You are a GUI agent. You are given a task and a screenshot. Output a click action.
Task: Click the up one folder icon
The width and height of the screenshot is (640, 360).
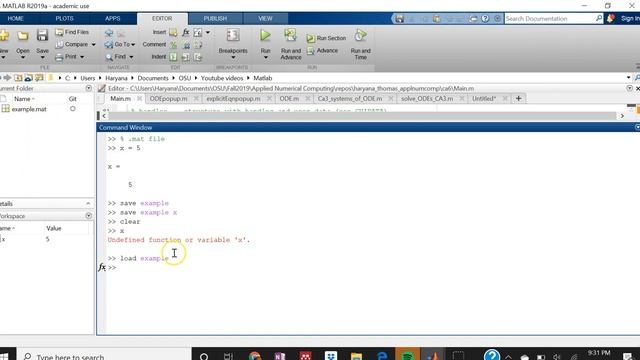coord(18,78)
